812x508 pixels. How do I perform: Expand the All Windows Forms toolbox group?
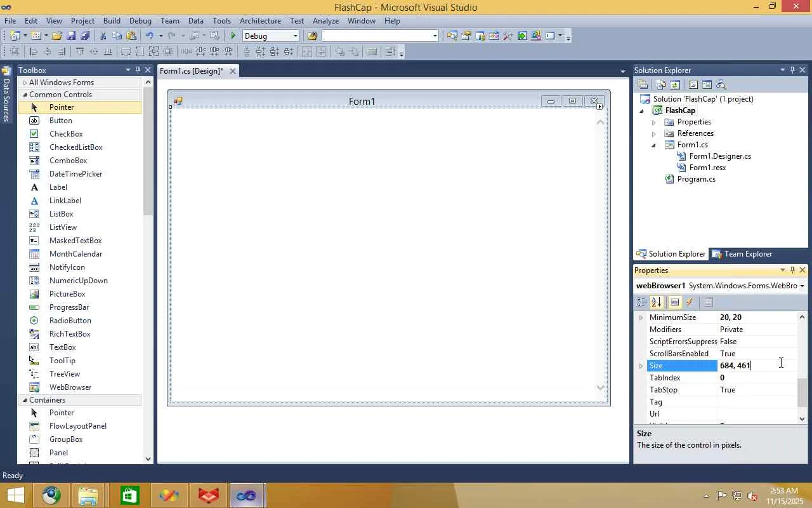click(x=25, y=83)
